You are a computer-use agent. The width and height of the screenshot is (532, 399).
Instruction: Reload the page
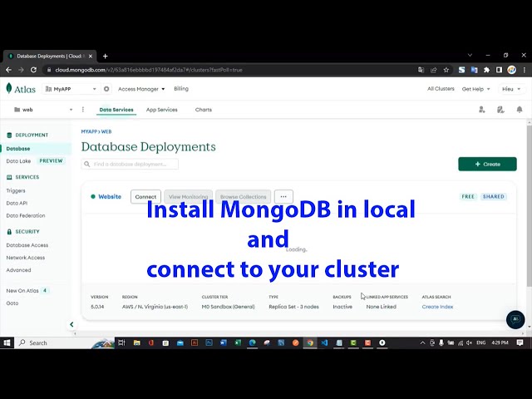33,70
